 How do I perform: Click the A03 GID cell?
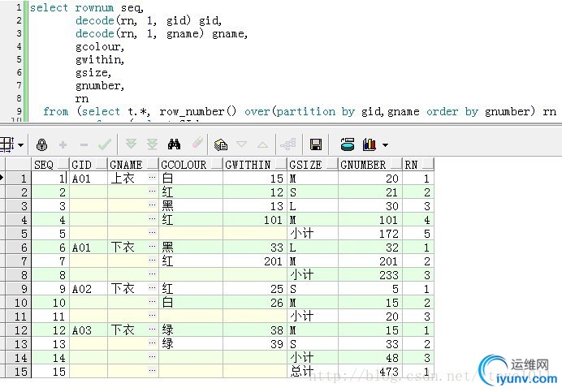coord(89,330)
